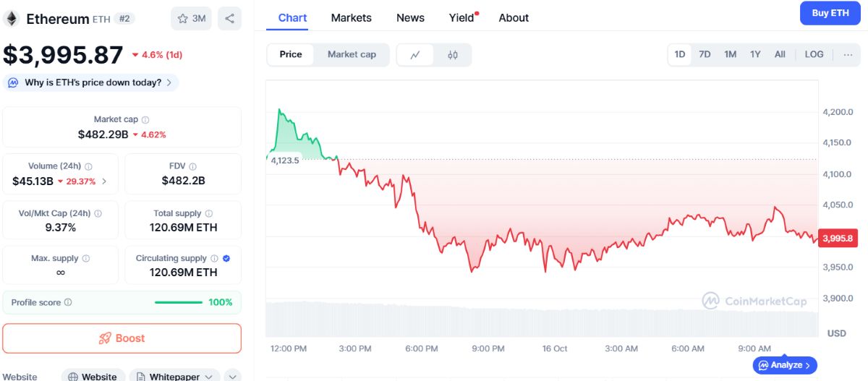The image size is (868, 381).
Task: Open the Chart tab
Action: (x=292, y=17)
